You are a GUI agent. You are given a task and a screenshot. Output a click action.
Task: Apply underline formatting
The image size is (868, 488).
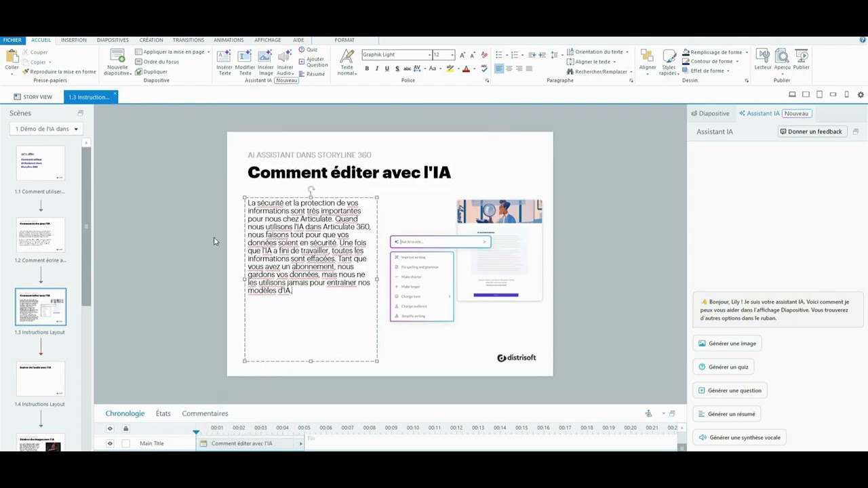(x=387, y=68)
